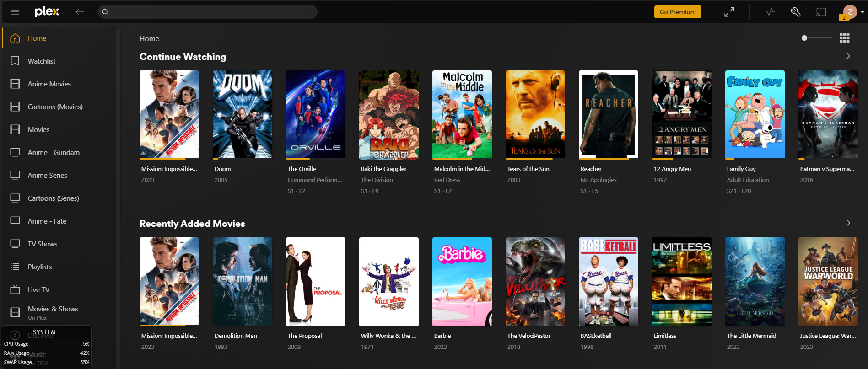Image resolution: width=868 pixels, height=369 pixels.
Task: Click the Go Premium button
Action: coord(678,12)
